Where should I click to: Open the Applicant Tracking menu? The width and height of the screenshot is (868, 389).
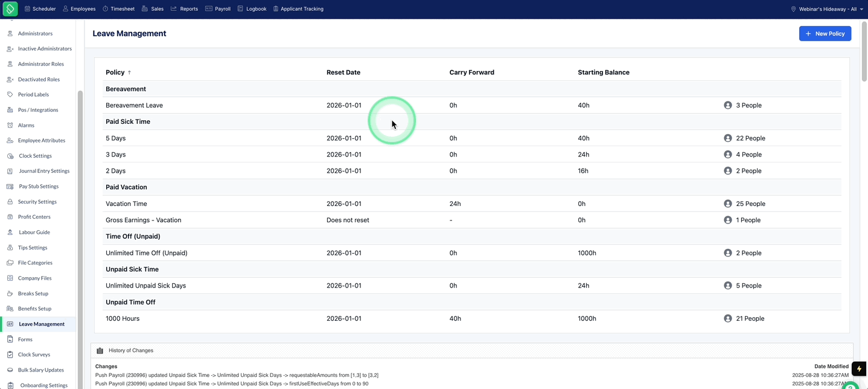pos(298,9)
